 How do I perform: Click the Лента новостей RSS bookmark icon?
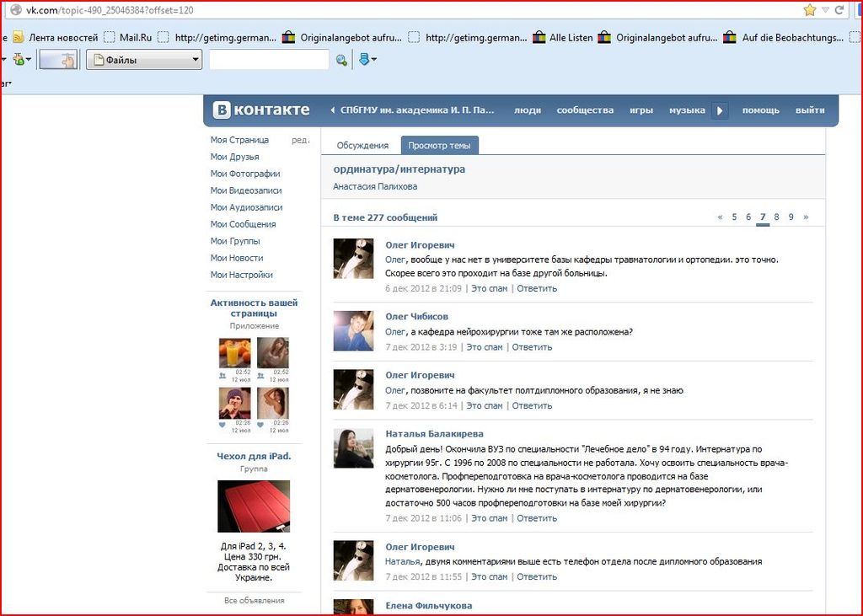[x=18, y=37]
